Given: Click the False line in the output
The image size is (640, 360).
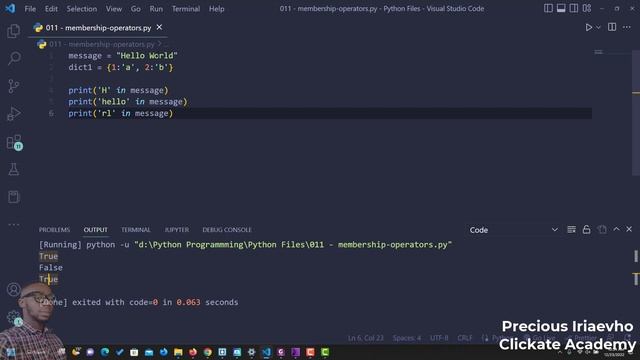Looking at the screenshot, I should pyautogui.click(x=51, y=268).
